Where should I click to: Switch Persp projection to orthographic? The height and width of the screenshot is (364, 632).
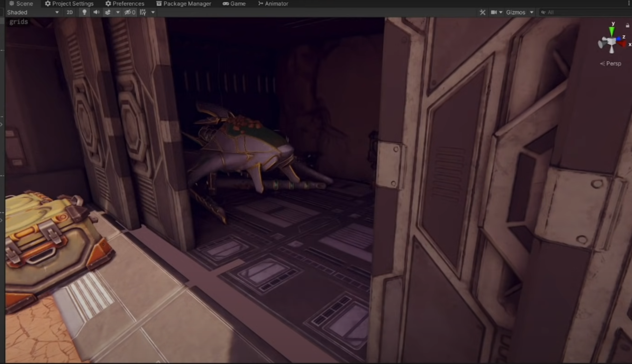pos(611,64)
